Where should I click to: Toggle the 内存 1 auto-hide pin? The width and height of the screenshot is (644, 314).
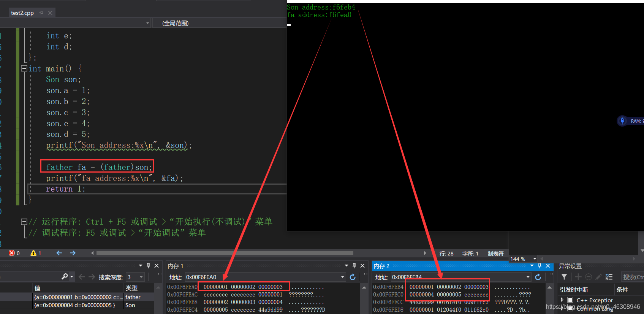[x=354, y=266]
